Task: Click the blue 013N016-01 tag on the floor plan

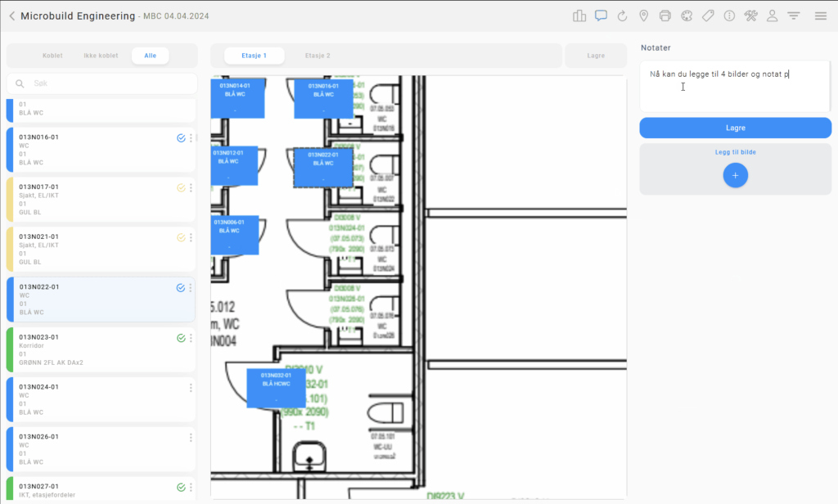Action: (x=323, y=98)
